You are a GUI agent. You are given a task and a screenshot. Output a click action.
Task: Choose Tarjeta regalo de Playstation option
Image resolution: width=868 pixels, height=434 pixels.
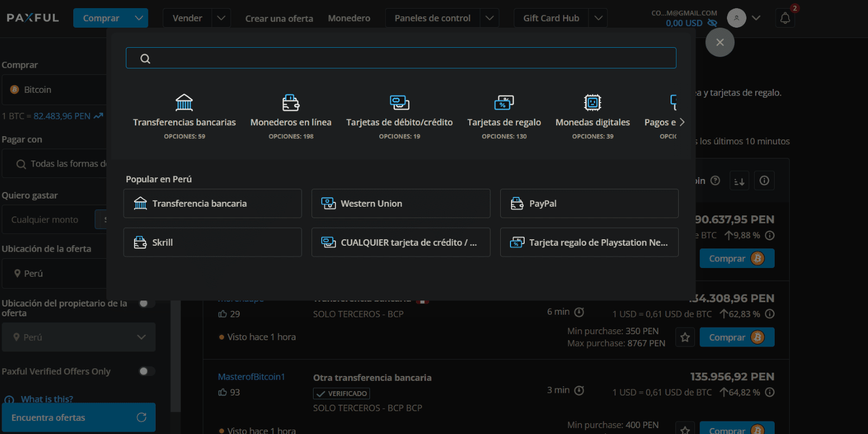coord(589,242)
